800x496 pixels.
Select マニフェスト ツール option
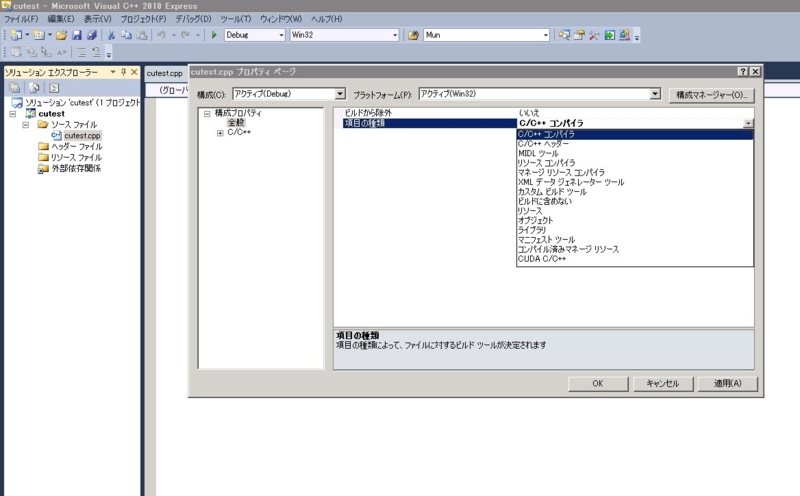pos(635,240)
